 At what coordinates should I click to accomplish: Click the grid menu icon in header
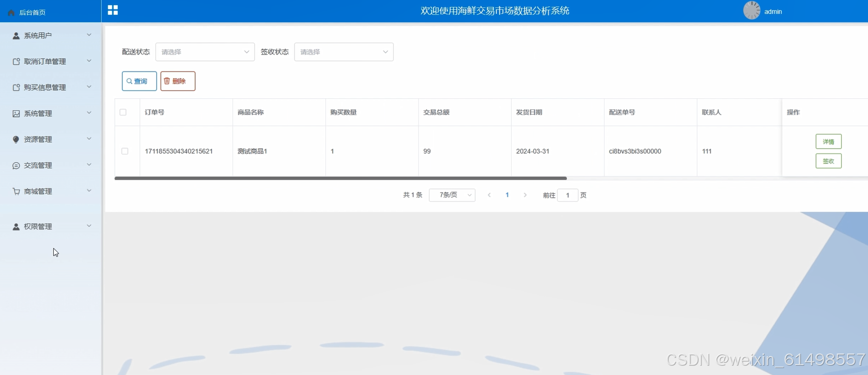(x=113, y=10)
